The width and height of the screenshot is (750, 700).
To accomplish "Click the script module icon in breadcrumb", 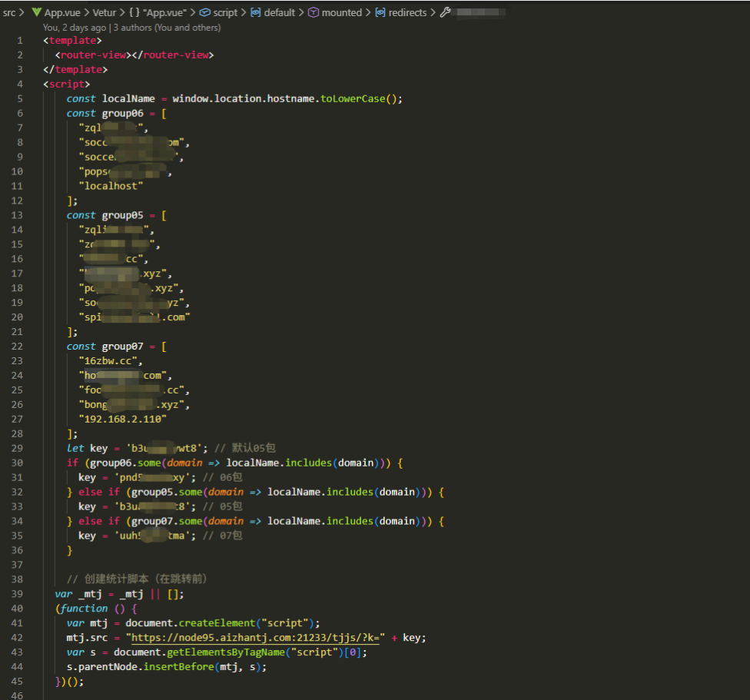I will pyautogui.click(x=204, y=12).
